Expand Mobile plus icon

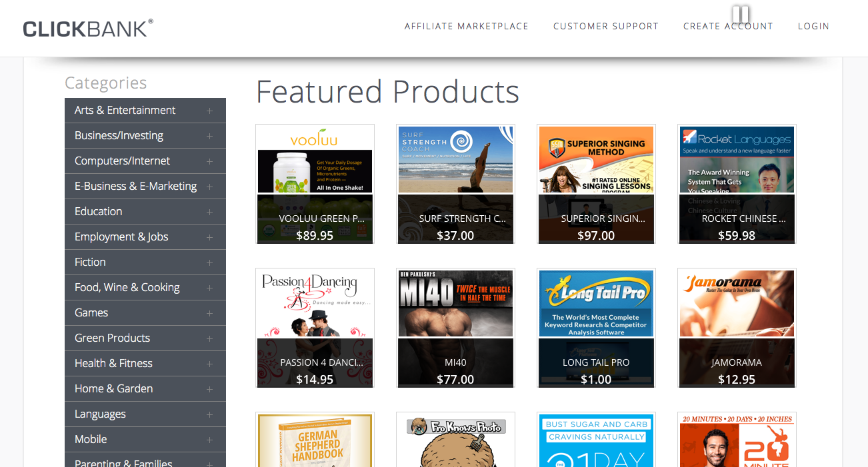click(x=209, y=440)
